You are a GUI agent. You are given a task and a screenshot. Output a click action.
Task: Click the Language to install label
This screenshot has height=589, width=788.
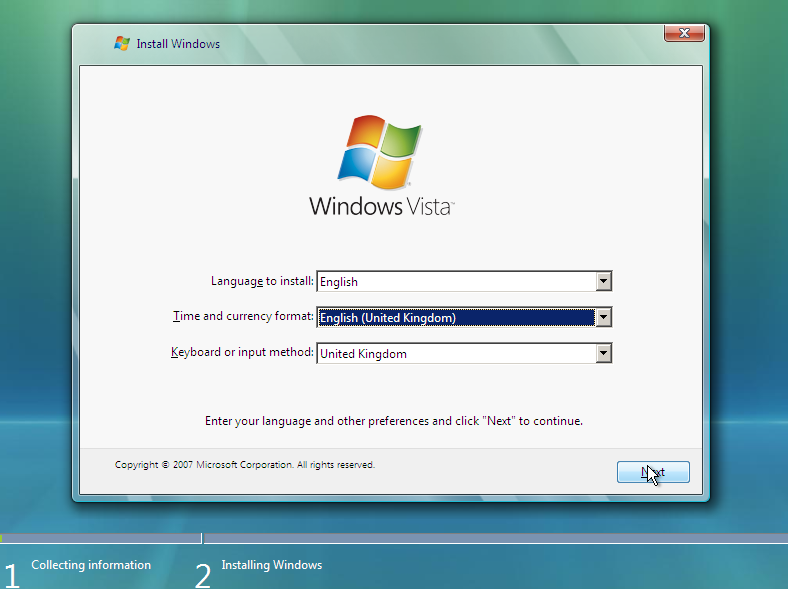(262, 281)
